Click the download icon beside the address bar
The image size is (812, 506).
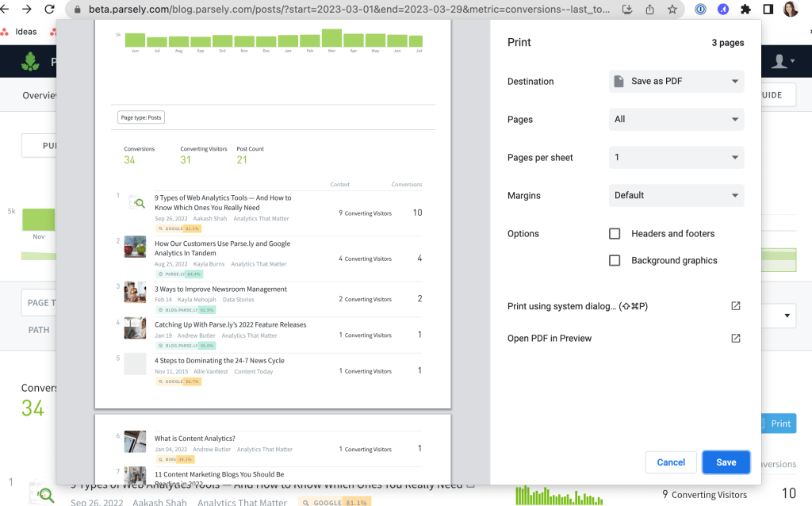(627, 10)
